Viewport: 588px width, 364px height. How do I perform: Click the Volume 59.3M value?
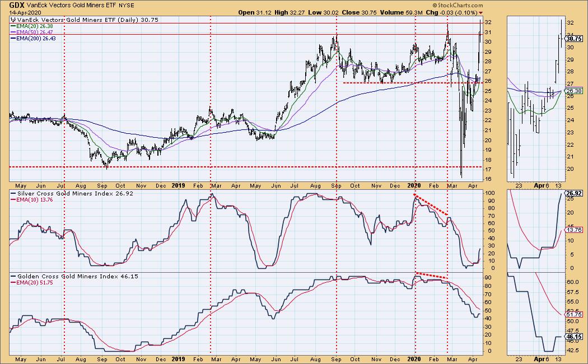click(402, 12)
